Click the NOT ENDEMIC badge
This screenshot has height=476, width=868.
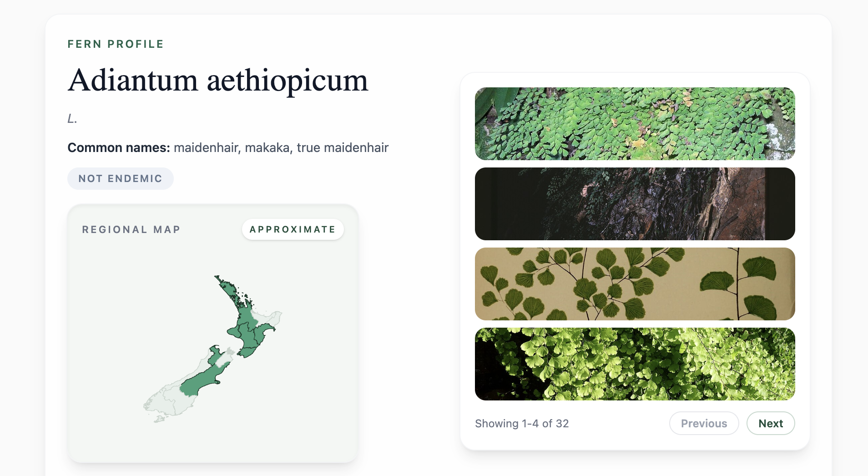pos(120,178)
